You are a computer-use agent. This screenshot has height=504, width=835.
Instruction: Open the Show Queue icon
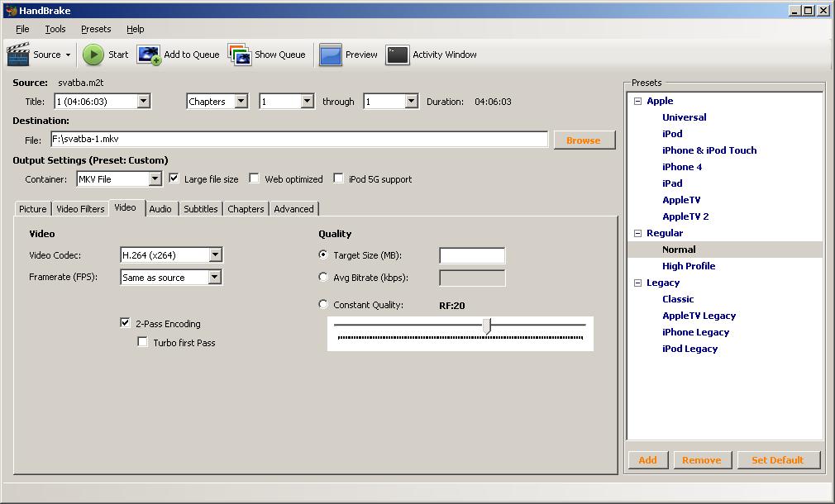(239, 55)
